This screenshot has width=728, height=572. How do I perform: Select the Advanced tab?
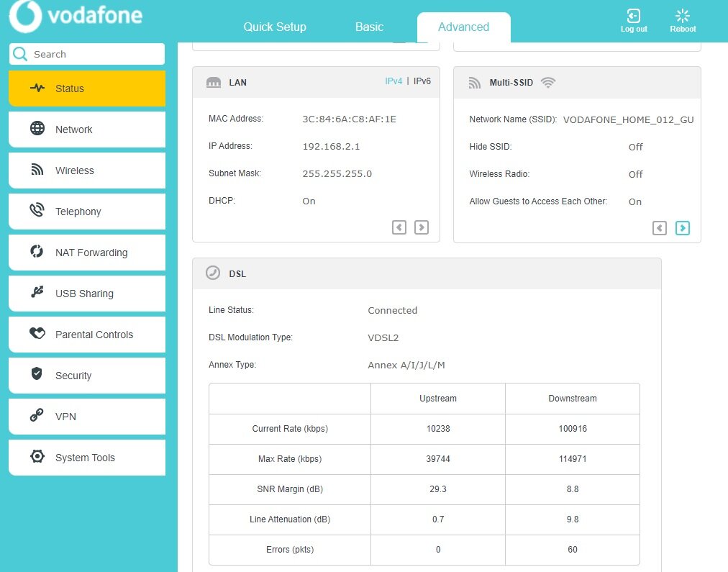coord(464,27)
